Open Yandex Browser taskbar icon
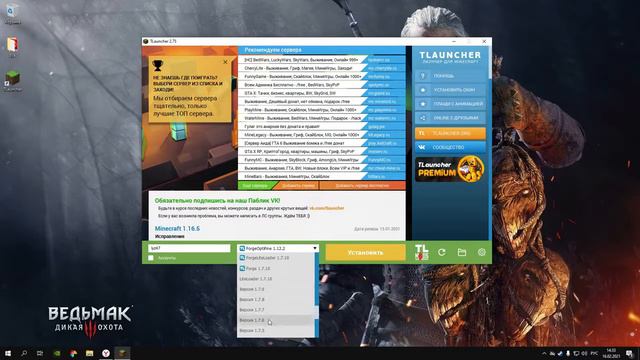The image size is (640, 360). click(x=106, y=353)
